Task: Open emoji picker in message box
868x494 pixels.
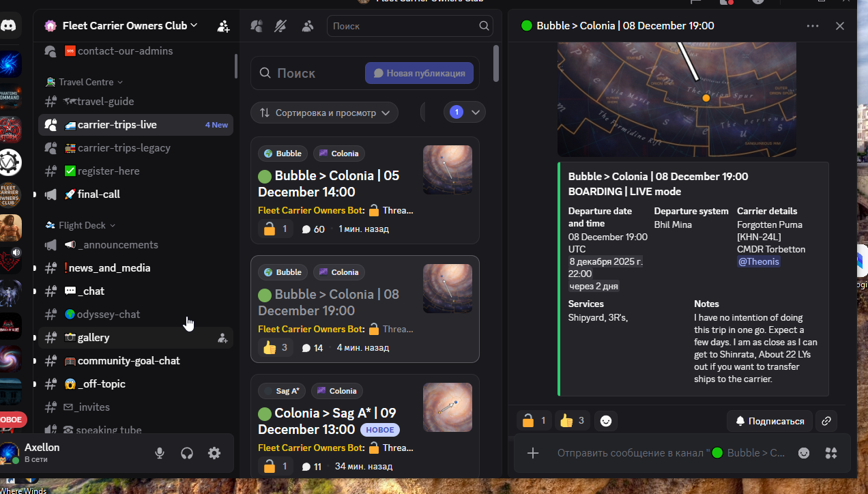Action: [804, 453]
